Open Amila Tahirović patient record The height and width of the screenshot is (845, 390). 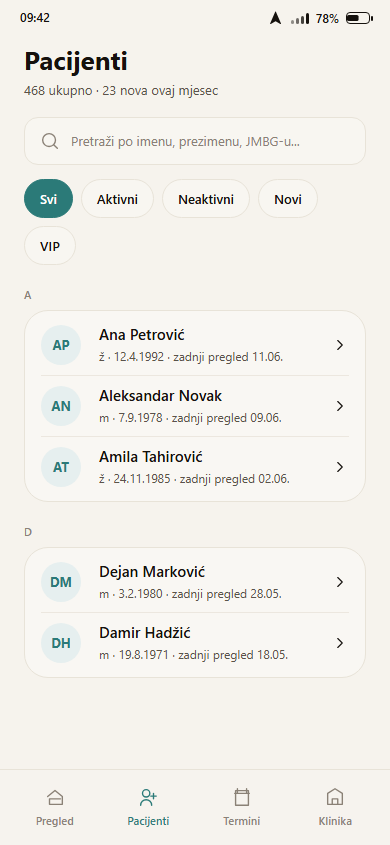(195, 467)
